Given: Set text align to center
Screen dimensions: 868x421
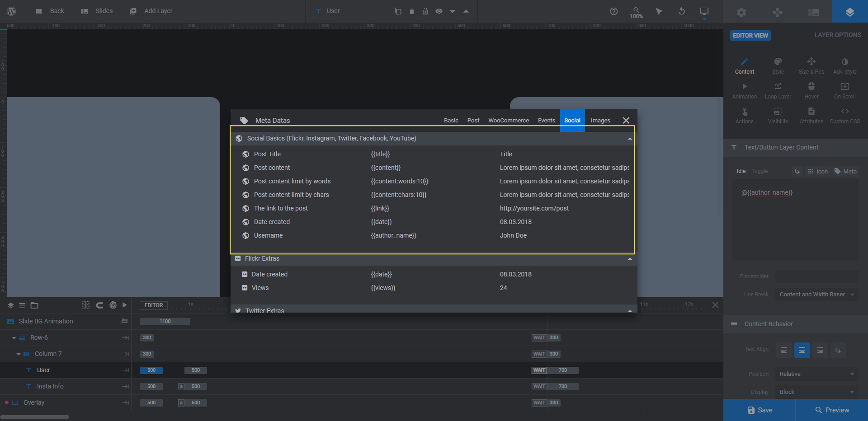Looking at the screenshot, I should [802, 350].
